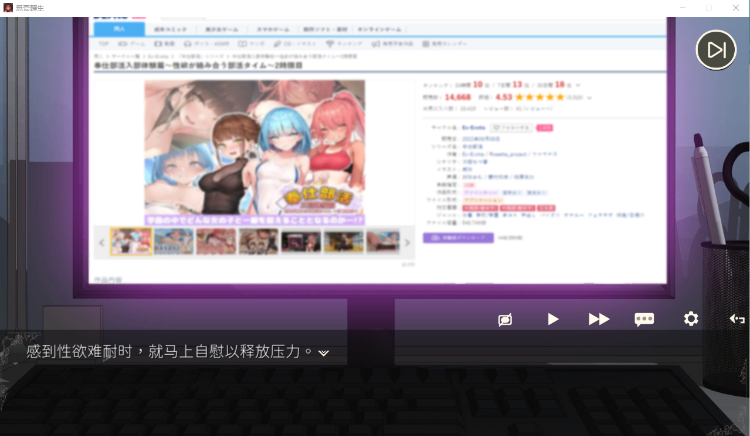This screenshot has width=750, height=436.
Task: Click the game window's title bar app icon
Action: [x=8, y=8]
